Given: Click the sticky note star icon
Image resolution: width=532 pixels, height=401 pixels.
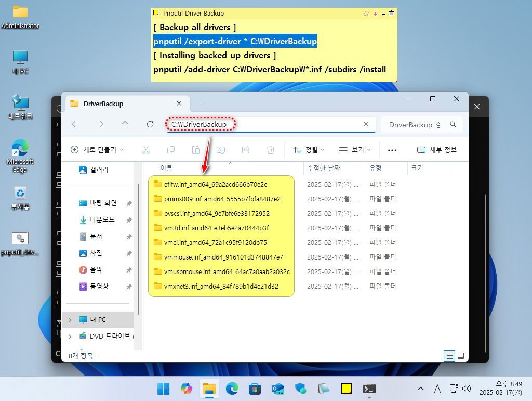Looking at the screenshot, I should point(366,13).
